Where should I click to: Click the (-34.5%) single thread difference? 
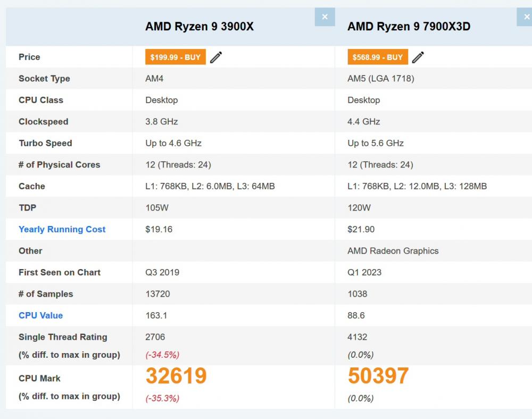point(162,355)
